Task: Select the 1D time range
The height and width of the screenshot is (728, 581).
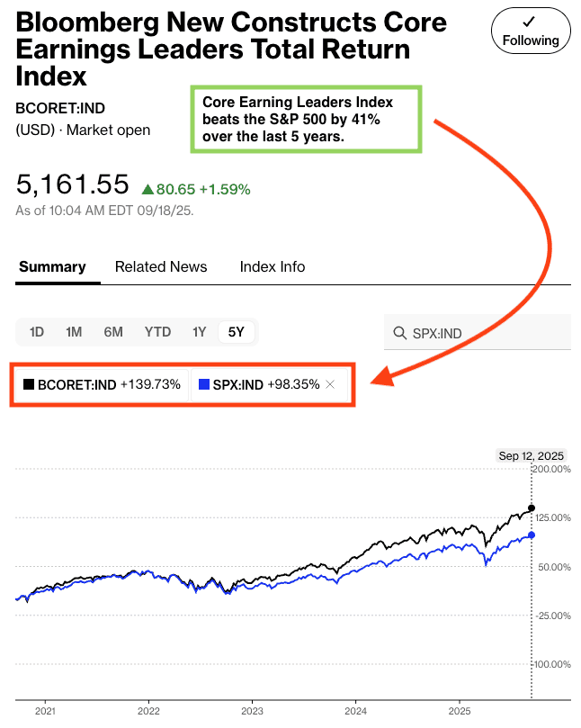Action: pyautogui.click(x=37, y=332)
